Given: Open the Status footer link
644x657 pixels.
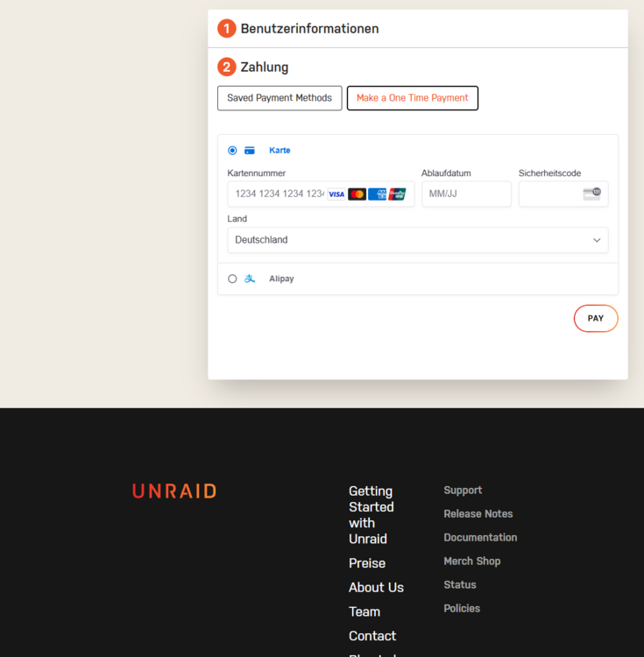Looking at the screenshot, I should coord(460,585).
